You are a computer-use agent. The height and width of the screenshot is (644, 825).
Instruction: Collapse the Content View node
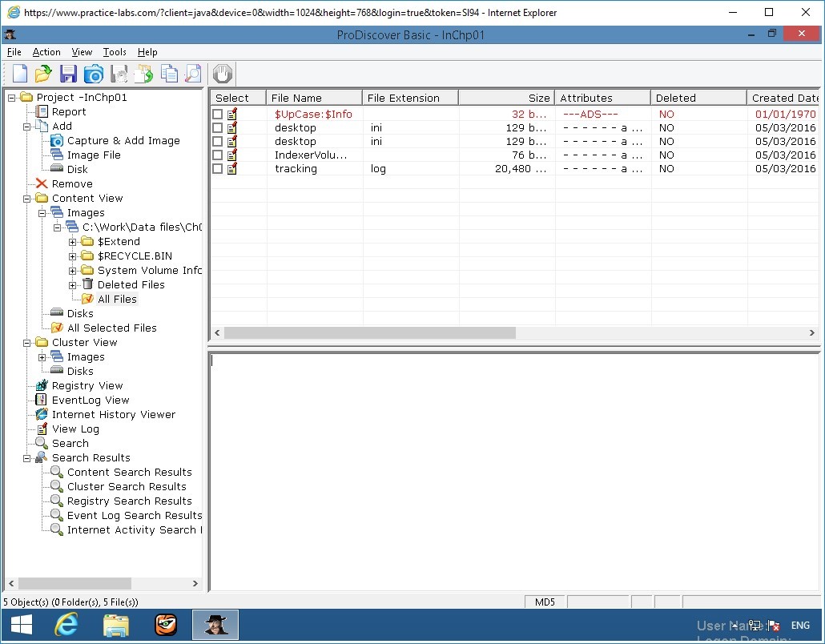click(x=27, y=199)
